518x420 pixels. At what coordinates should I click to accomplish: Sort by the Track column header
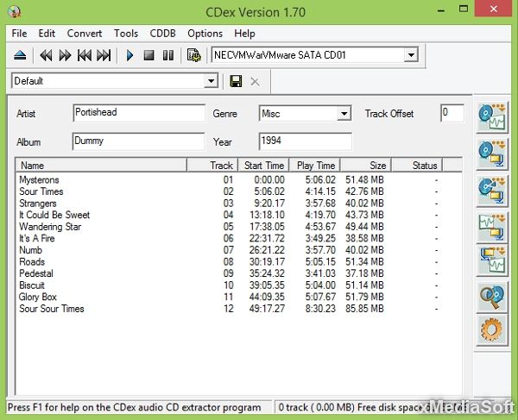coord(212,165)
